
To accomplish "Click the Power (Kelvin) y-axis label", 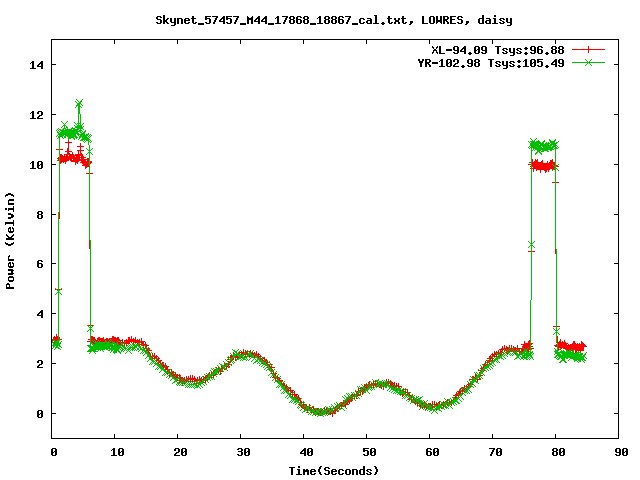I will [10, 241].
